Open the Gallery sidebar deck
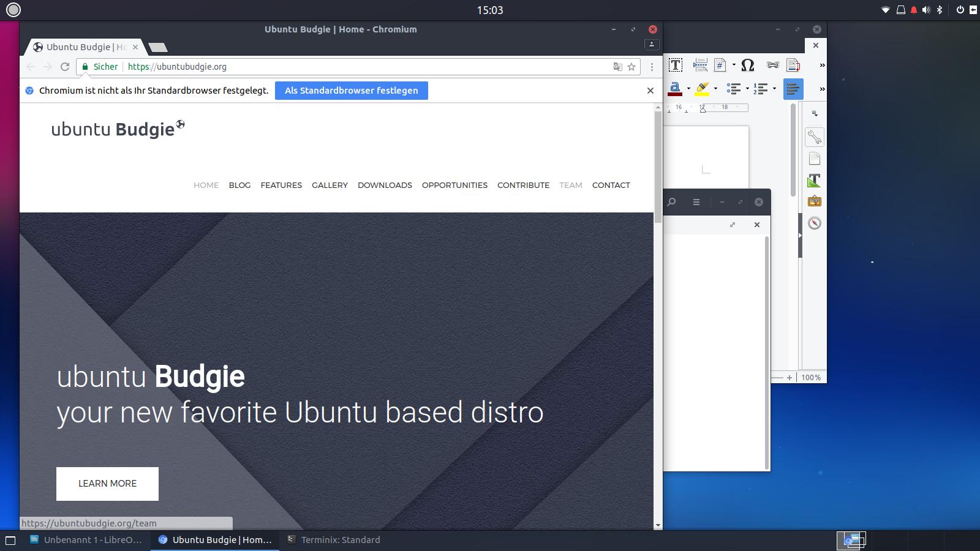Screen dimensions: 980x551 [x=814, y=201]
